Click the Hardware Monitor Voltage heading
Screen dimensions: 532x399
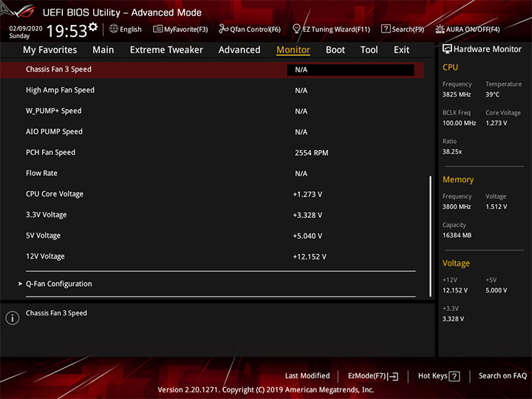click(x=456, y=263)
